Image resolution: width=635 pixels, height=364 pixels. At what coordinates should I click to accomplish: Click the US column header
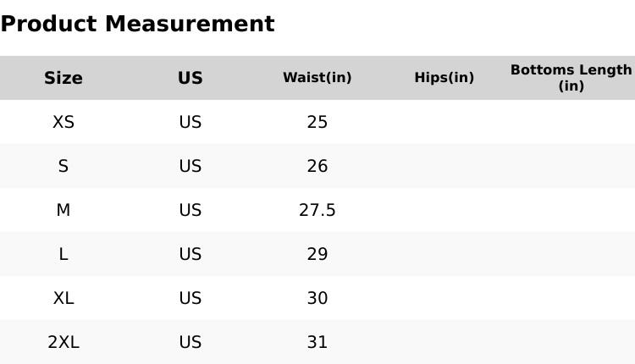pyautogui.click(x=190, y=78)
